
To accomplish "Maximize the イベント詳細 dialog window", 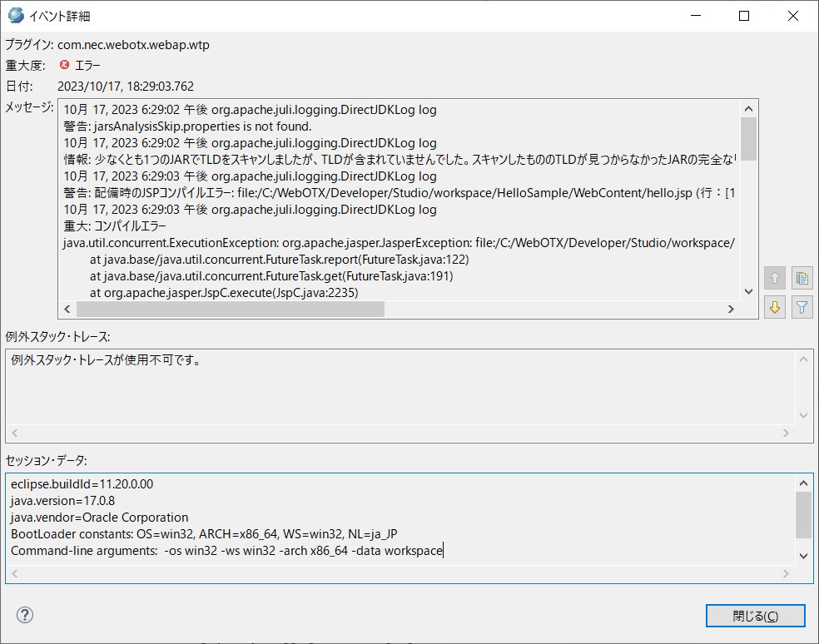I will click(744, 16).
